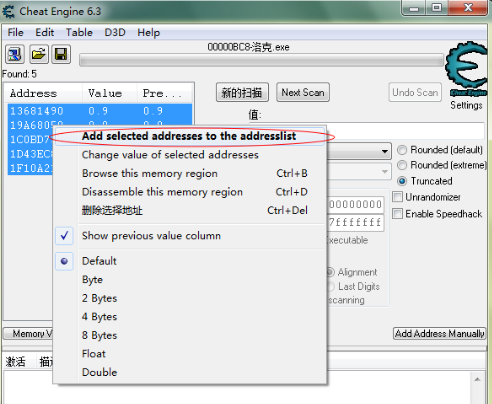492x404 pixels.
Task: Click the Cheat Engine title bar icon
Action: tap(9, 11)
